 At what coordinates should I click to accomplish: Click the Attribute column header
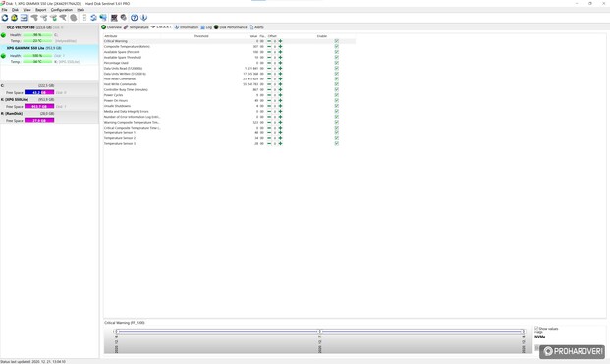(x=111, y=36)
